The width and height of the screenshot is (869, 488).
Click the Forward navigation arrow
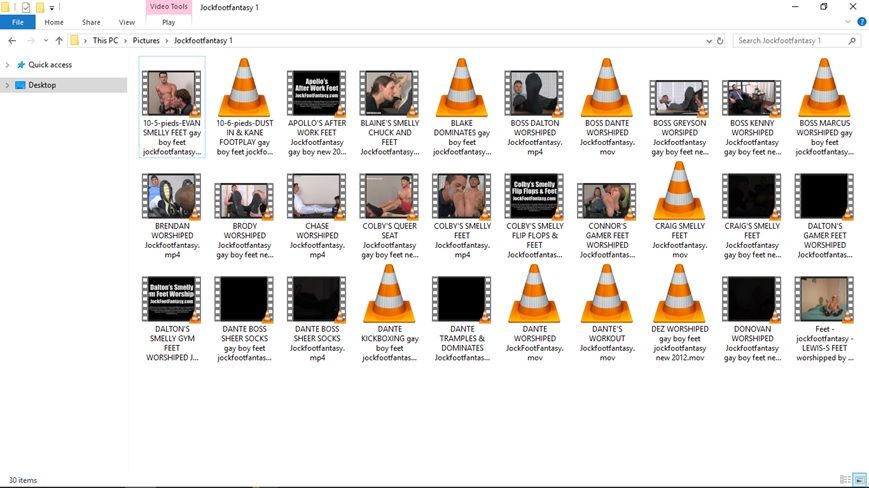[x=31, y=40]
